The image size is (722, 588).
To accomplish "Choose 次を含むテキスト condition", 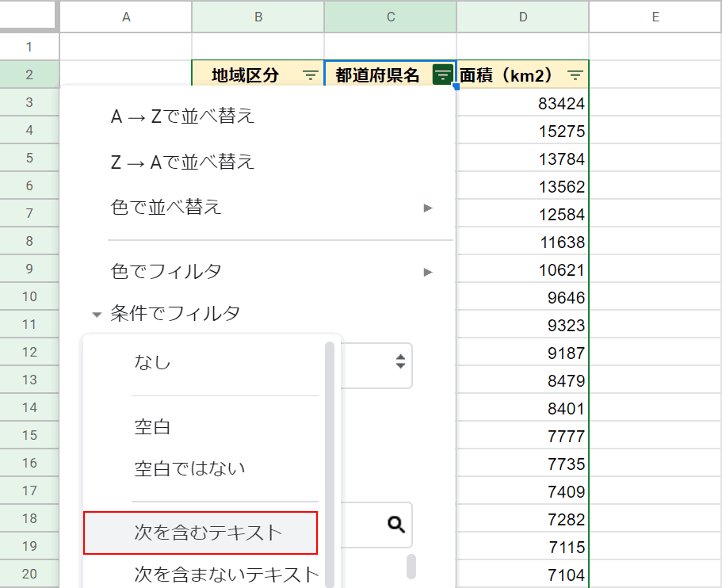I will 201,533.
